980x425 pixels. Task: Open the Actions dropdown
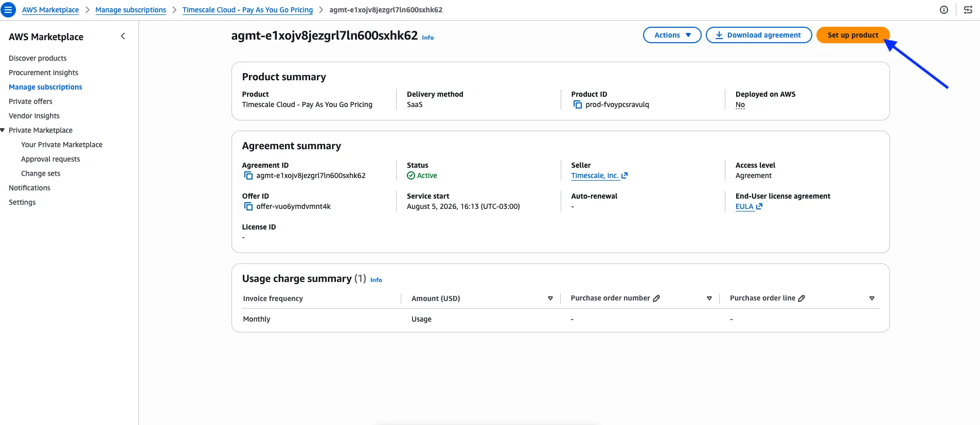tap(672, 35)
